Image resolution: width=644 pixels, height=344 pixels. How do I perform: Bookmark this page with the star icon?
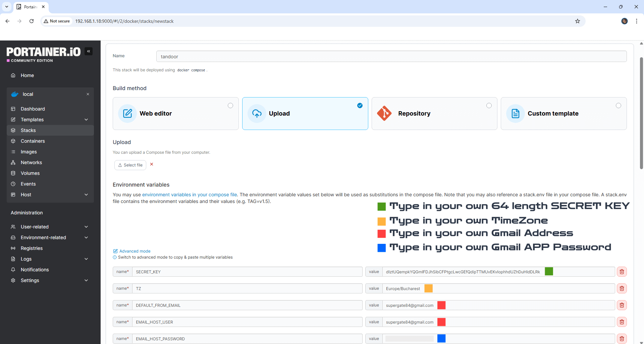click(x=577, y=21)
